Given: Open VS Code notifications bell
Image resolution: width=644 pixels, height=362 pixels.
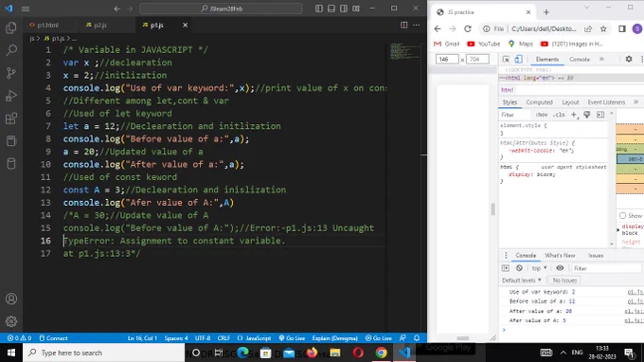Looking at the screenshot, I should 417,337.
